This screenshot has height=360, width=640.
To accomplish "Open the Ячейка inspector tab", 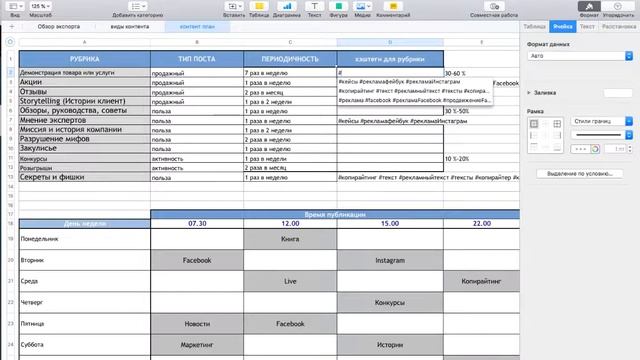I will click(x=562, y=27).
